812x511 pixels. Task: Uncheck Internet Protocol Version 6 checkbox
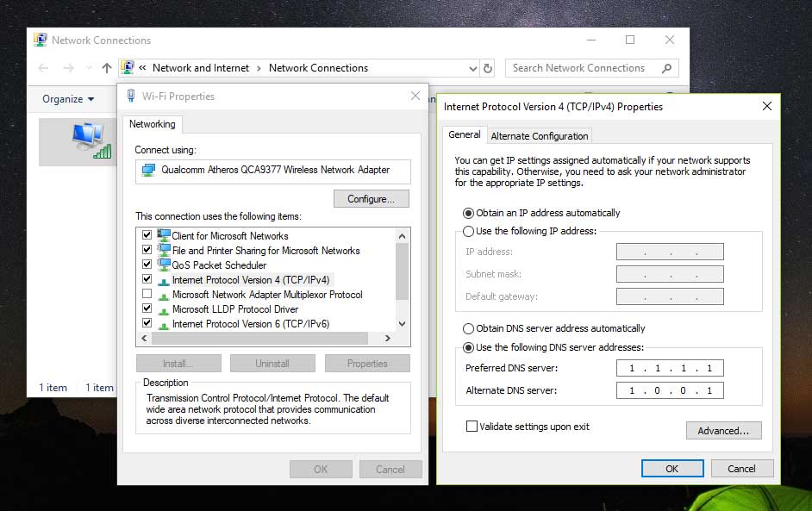(147, 323)
